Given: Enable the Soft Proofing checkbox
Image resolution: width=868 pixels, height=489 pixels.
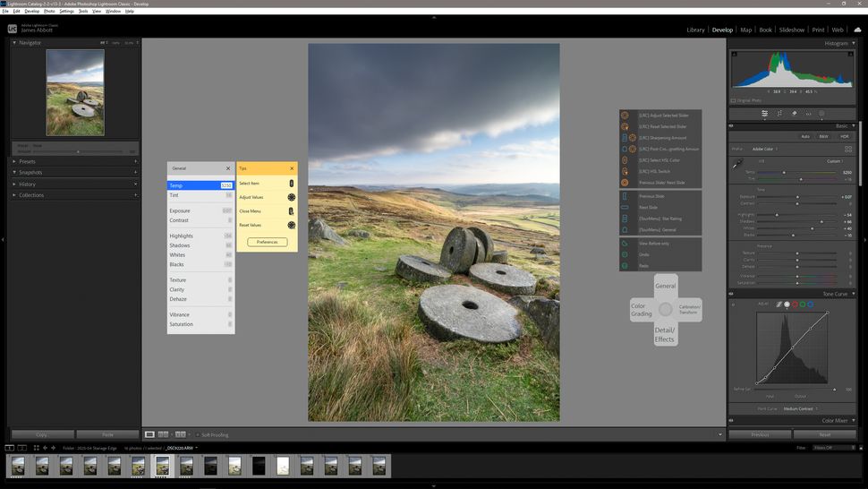Looking at the screenshot, I should coord(198,434).
